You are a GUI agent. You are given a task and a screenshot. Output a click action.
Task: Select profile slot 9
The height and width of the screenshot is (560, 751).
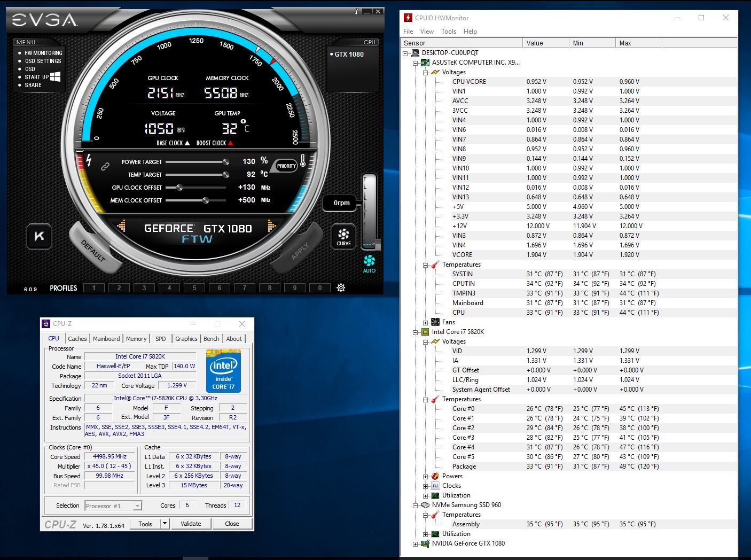pyautogui.click(x=295, y=287)
